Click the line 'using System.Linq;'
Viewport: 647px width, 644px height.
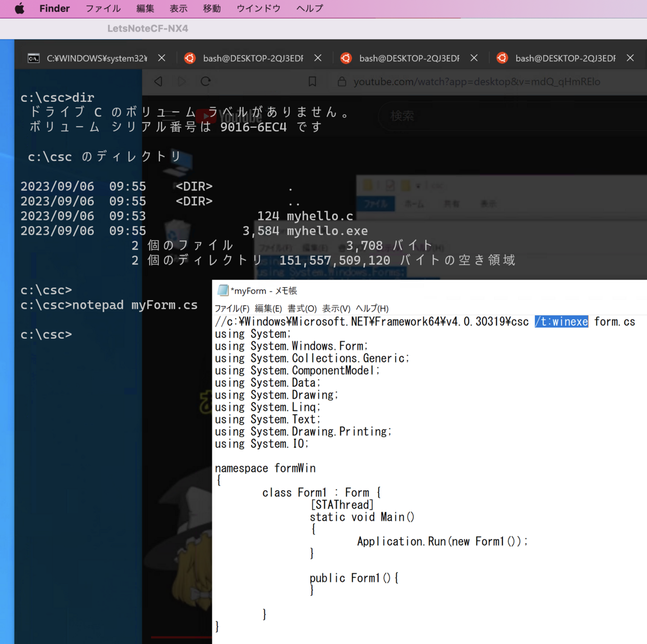[x=267, y=407]
